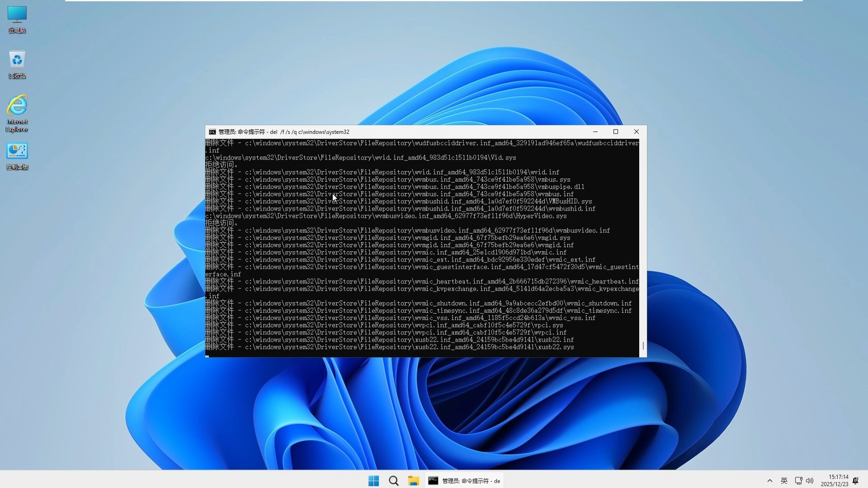
Task: Open the Control Panel desktop shortcut
Action: (x=17, y=156)
